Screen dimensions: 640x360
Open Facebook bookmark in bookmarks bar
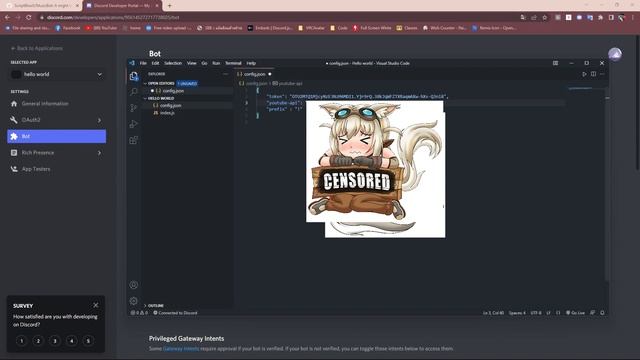click(x=68, y=28)
